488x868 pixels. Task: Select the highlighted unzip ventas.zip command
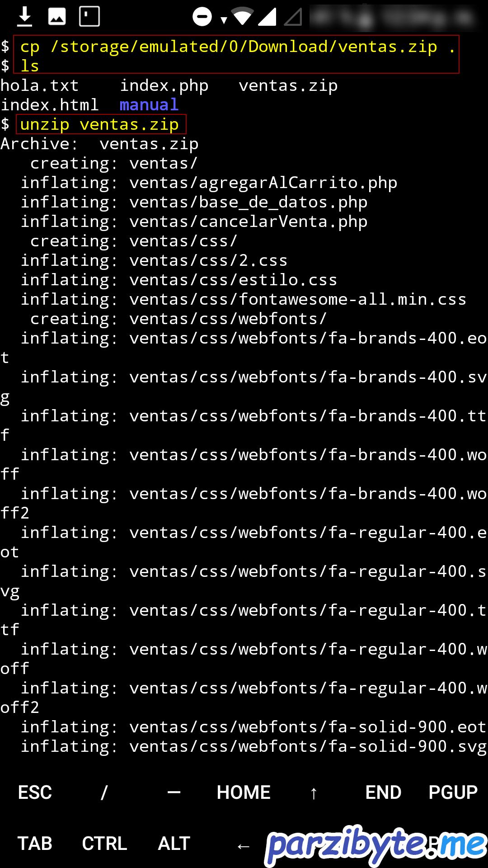click(100, 124)
